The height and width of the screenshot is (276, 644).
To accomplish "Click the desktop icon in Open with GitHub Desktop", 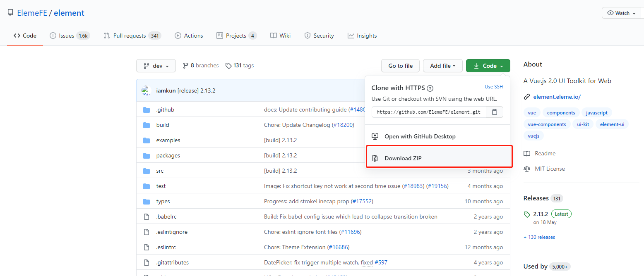I will 375,136.
